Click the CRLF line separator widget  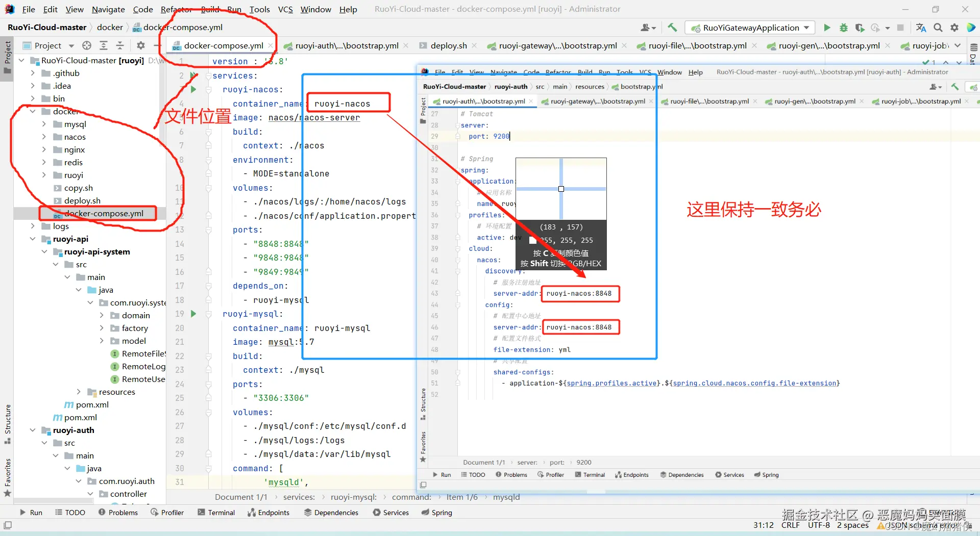pyautogui.click(x=791, y=525)
